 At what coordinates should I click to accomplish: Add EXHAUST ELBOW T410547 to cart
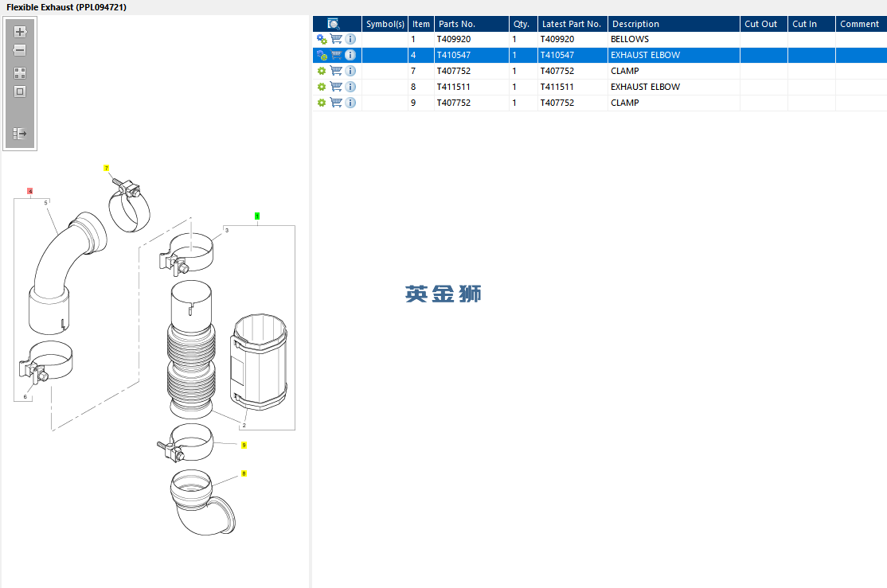click(x=336, y=55)
